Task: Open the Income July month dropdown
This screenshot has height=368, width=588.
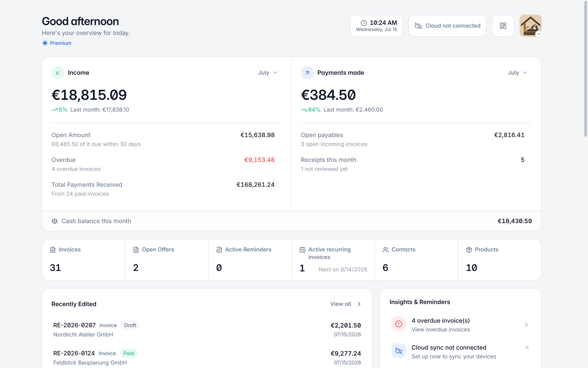Action: 268,73
